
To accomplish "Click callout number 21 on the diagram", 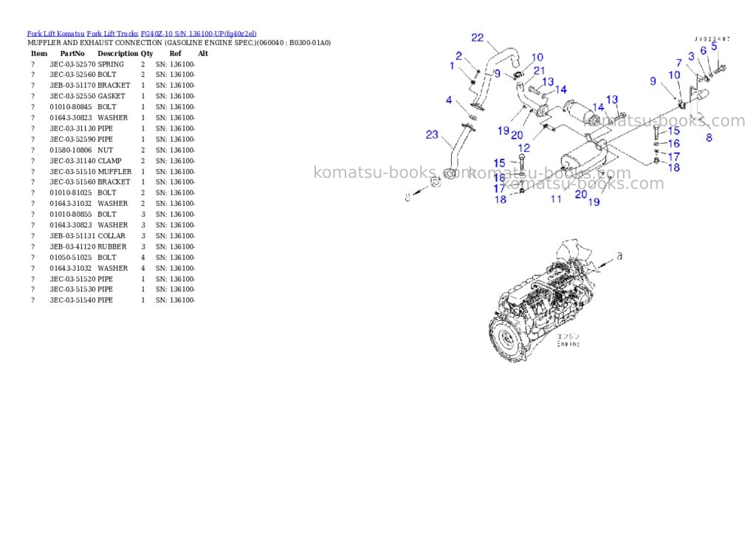I will point(540,71).
